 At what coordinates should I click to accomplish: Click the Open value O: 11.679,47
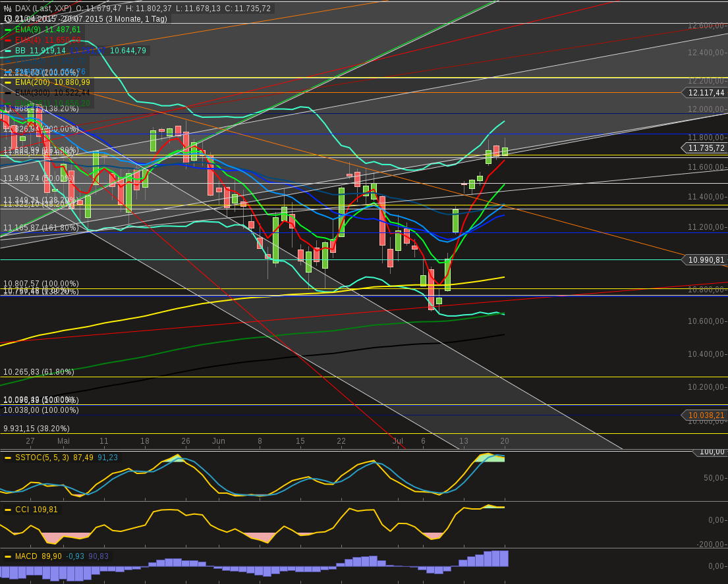coord(98,9)
